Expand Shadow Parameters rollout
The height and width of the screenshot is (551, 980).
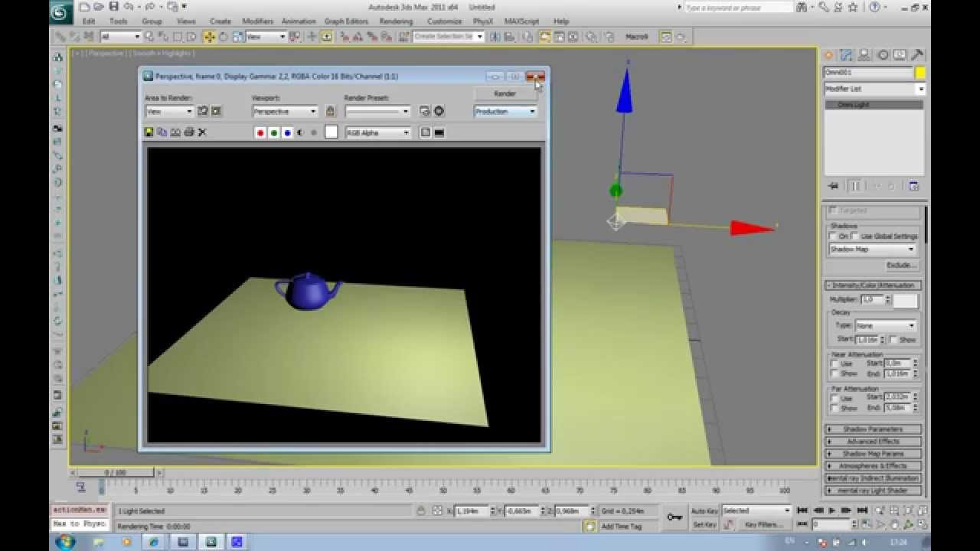[x=873, y=429]
